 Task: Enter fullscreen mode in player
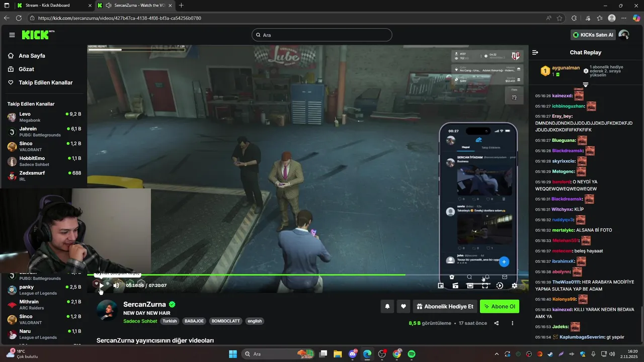[485, 286]
